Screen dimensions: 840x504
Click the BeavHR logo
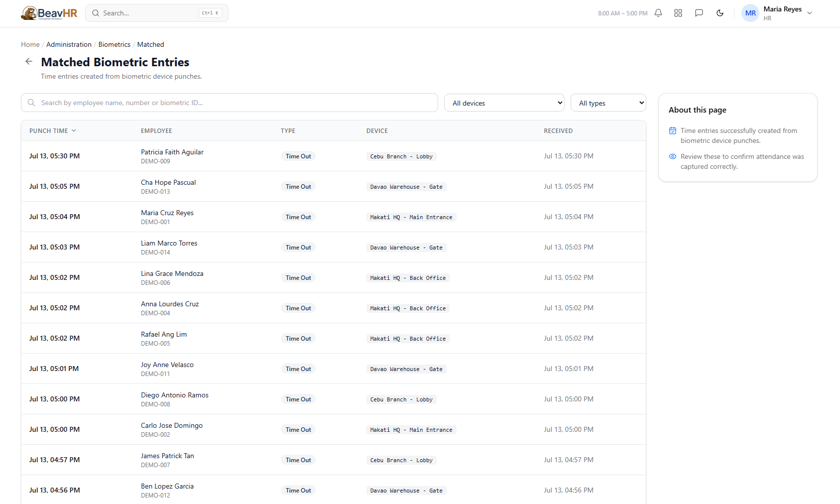[49, 13]
